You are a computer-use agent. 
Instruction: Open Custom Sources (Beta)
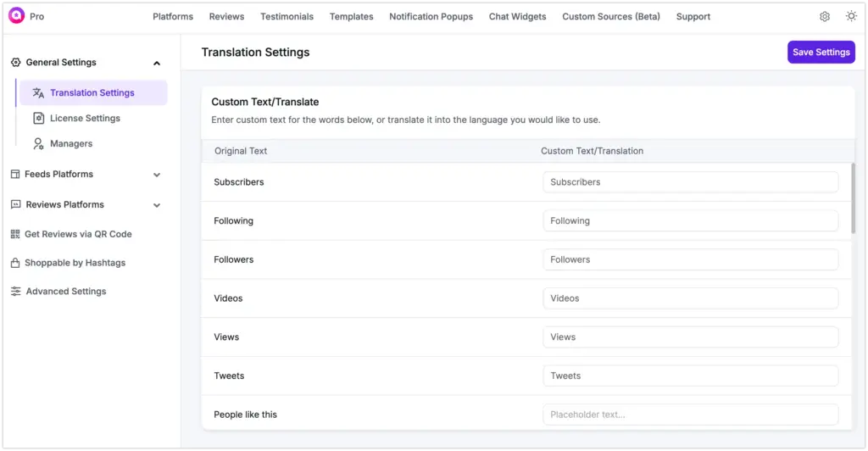pyautogui.click(x=611, y=17)
